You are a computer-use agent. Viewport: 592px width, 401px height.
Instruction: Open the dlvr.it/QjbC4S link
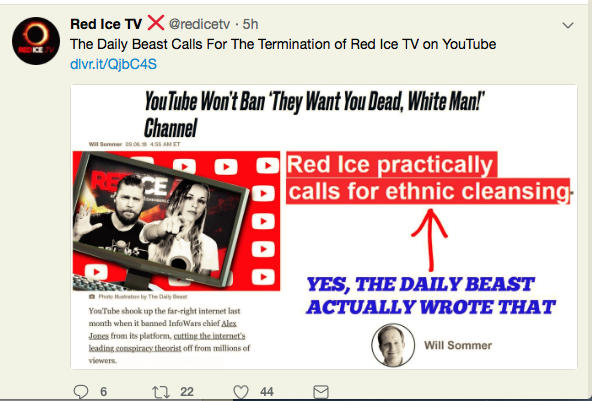pyautogui.click(x=113, y=64)
